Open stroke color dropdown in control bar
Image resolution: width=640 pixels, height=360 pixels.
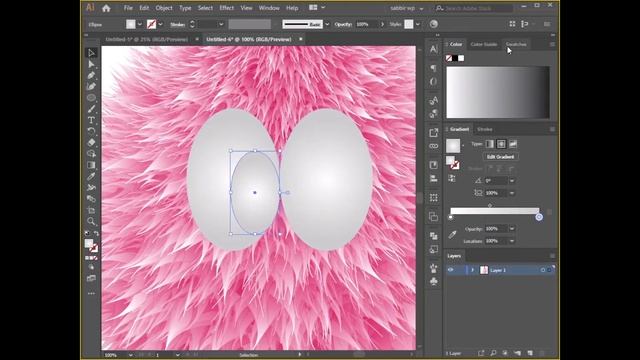click(160, 24)
